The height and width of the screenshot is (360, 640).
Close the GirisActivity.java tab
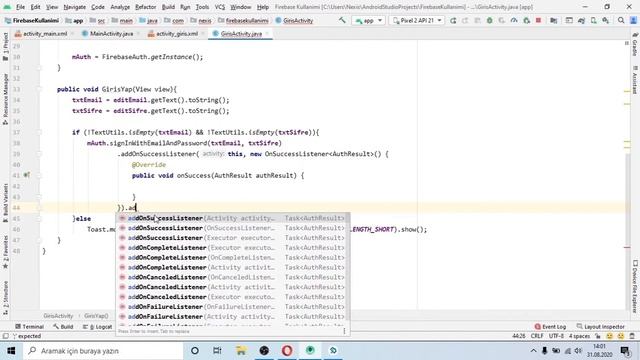[x=267, y=34]
